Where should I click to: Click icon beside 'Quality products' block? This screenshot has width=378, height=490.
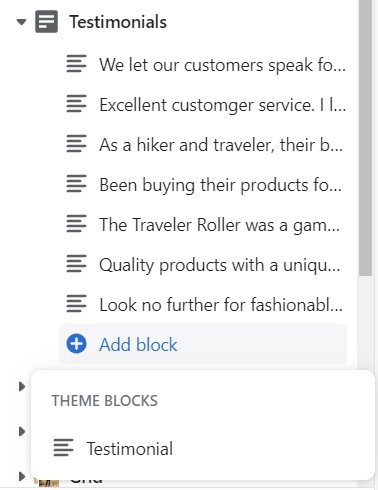[76, 264]
